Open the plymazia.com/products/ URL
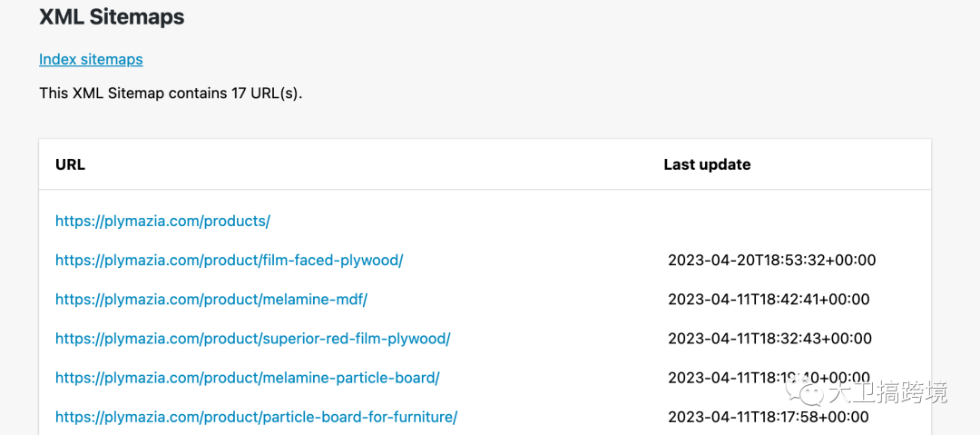This screenshot has height=435, width=980. (162, 221)
